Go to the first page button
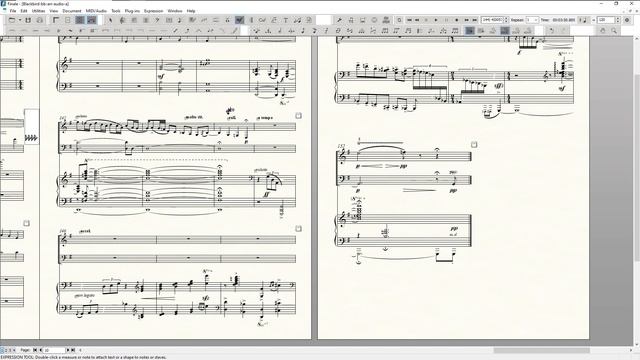Screen dimensions: 640x360 pyautogui.click(x=35, y=350)
